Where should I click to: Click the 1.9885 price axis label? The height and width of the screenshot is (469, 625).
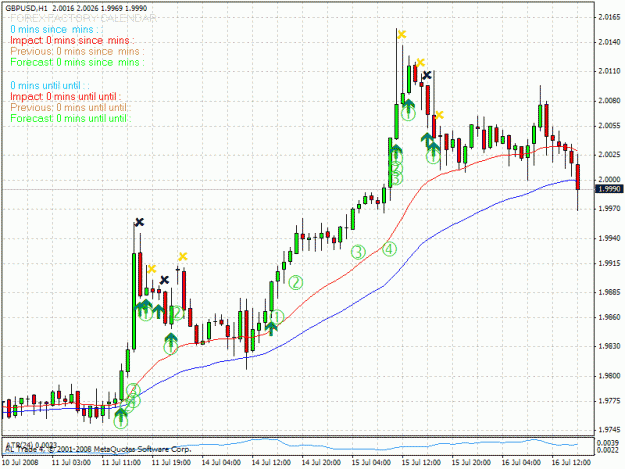click(609, 292)
